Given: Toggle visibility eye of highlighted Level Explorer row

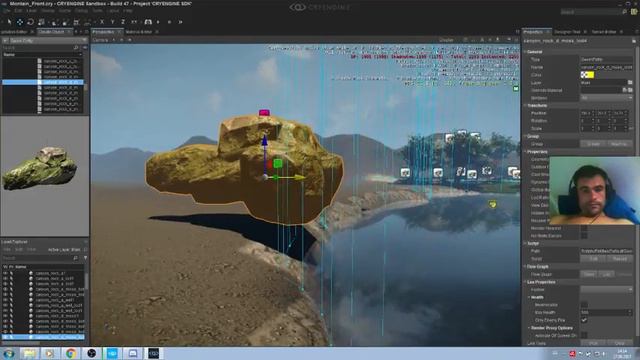Looking at the screenshot, I should [x=5, y=337].
